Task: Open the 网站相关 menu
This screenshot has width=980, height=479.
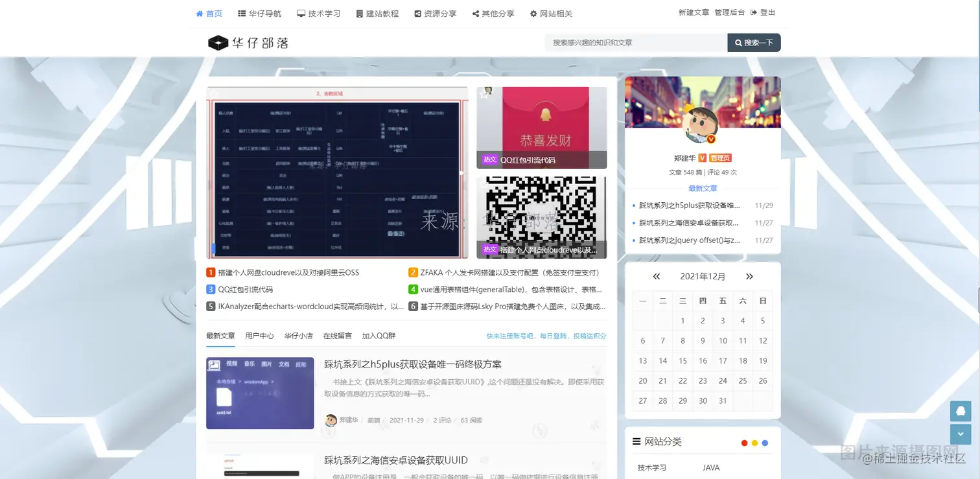Action: coord(551,14)
